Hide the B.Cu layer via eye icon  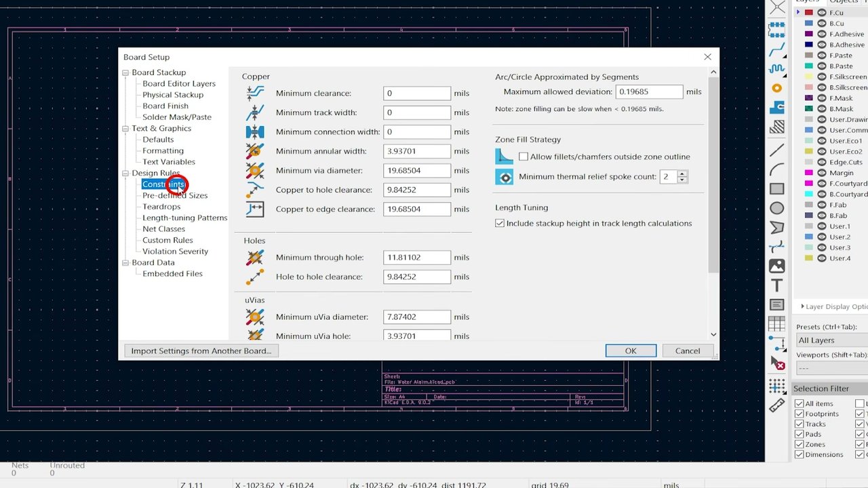pyautogui.click(x=822, y=23)
